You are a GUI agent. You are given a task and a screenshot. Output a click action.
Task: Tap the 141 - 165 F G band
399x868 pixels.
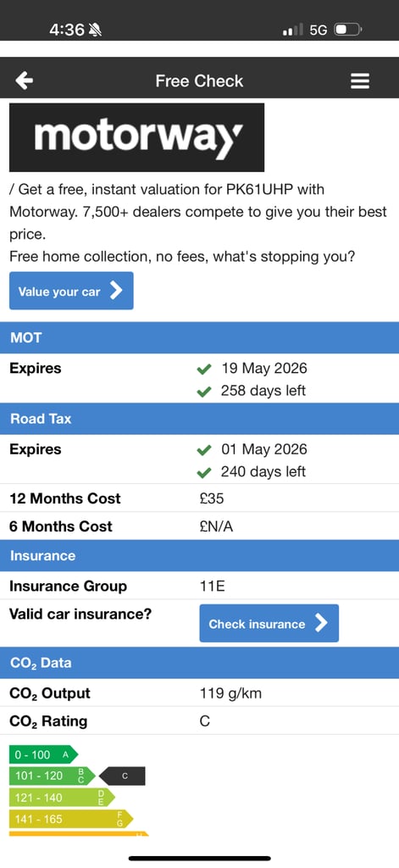[71, 819]
